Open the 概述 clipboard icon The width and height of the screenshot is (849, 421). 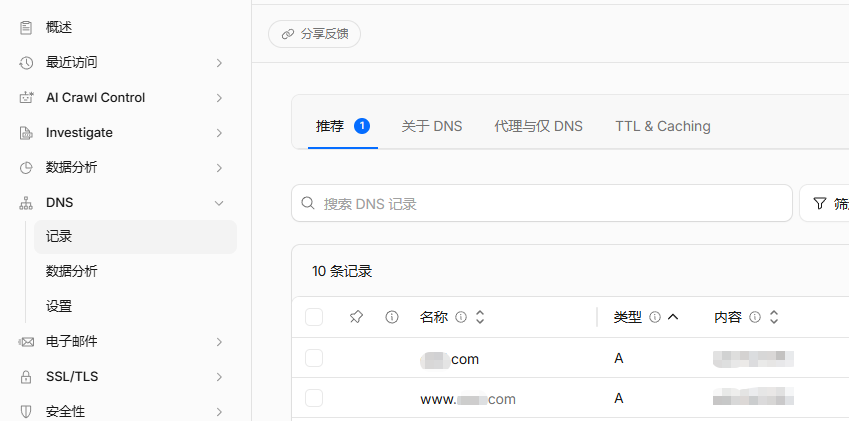click(26, 28)
